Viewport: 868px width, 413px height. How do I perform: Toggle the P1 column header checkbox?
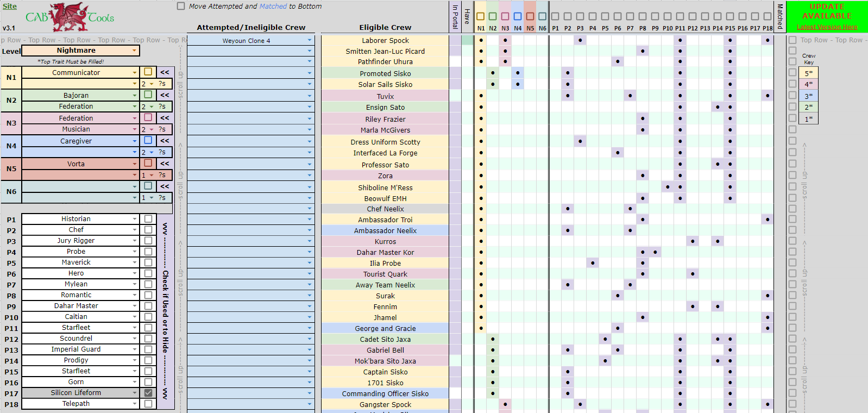tap(555, 16)
